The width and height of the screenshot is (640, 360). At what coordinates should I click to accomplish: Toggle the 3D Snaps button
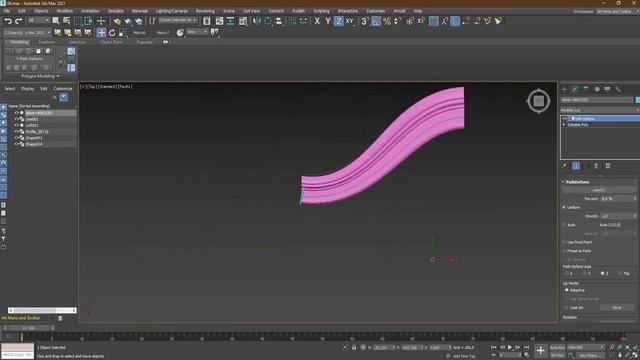365,21
